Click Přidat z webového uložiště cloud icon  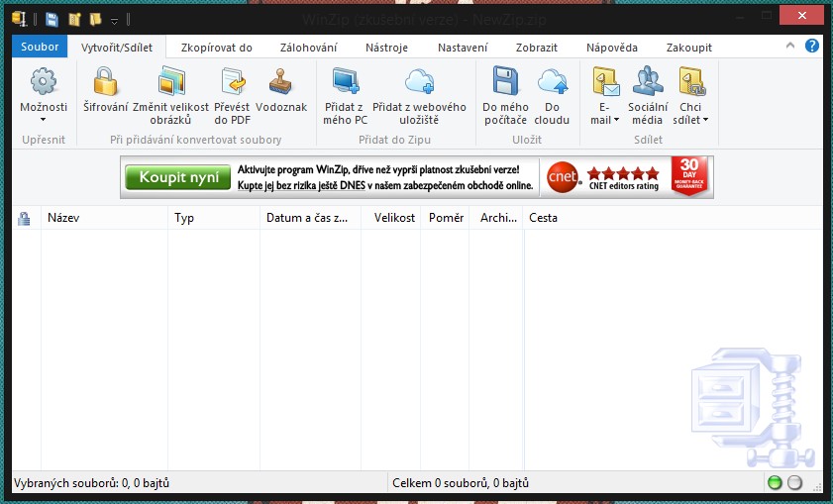click(419, 81)
